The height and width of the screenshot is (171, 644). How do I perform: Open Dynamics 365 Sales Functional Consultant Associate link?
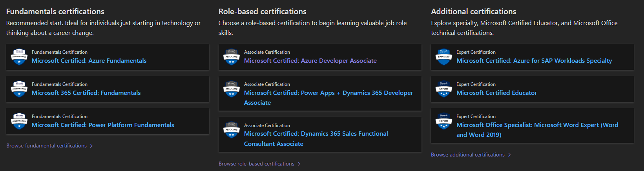(316, 139)
